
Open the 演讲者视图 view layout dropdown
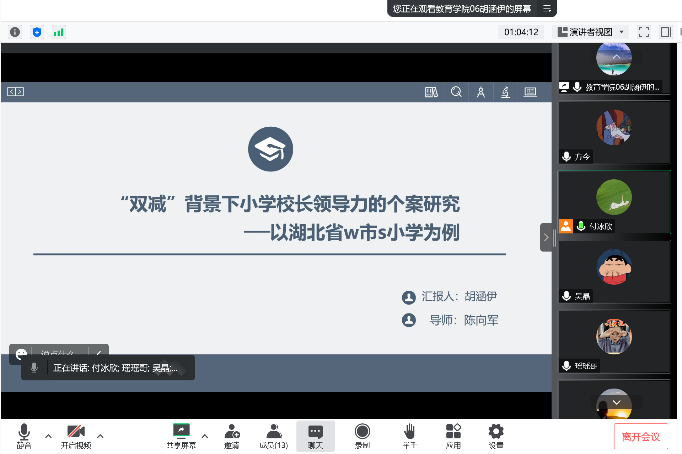(592, 32)
